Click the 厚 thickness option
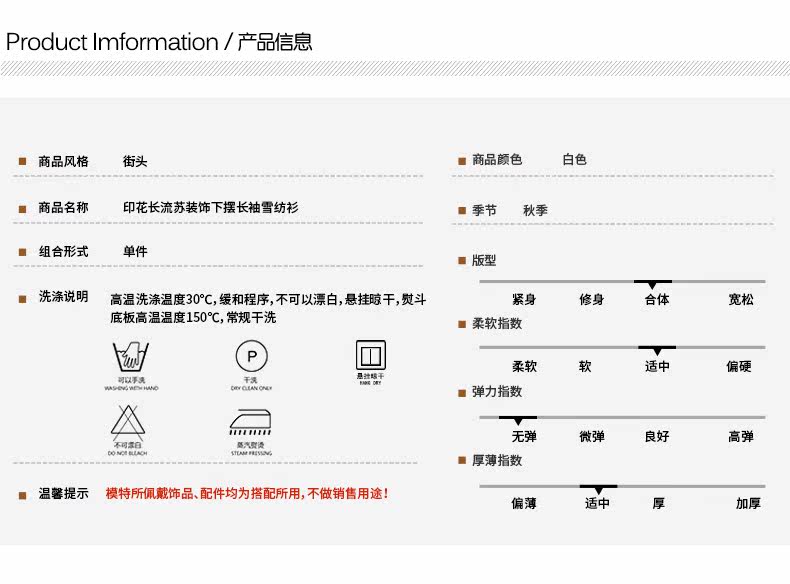The image size is (790, 584). click(659, 503)
